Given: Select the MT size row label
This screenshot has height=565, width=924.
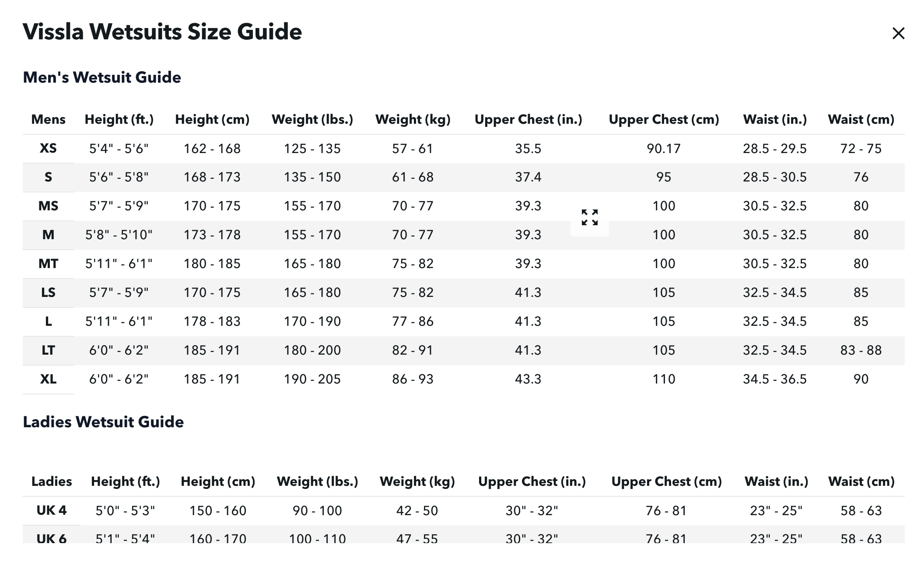Looking at the screenshot, I should pyautogui.click(x=48, y=264).
